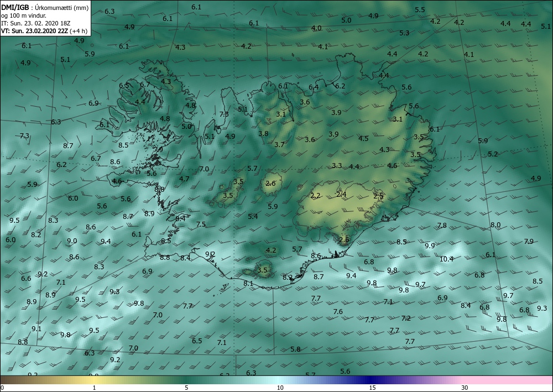Click the '15' tick label on the color scale
553x392 pixels.
(372, 388)
